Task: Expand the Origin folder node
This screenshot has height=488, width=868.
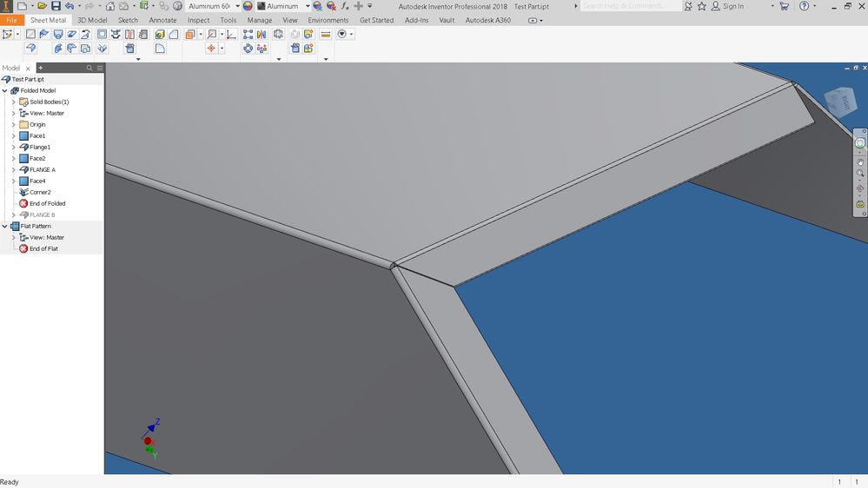Action: click(14, 124)
